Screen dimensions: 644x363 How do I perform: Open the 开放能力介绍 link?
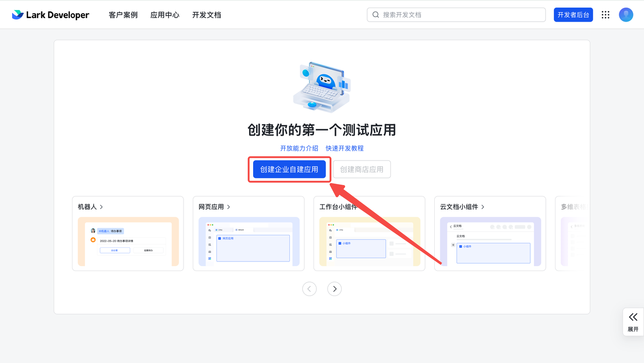click(x=299, y=148)
